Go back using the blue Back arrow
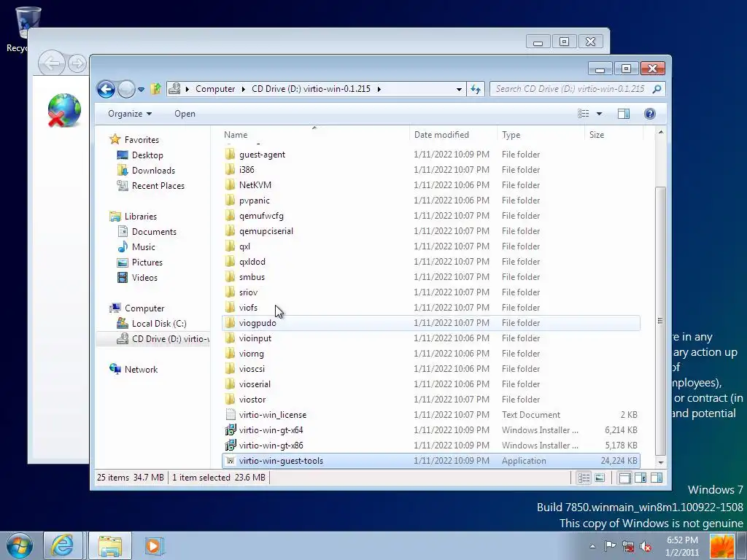The width and height of the screenshot is (747, 560). point(106,89)
